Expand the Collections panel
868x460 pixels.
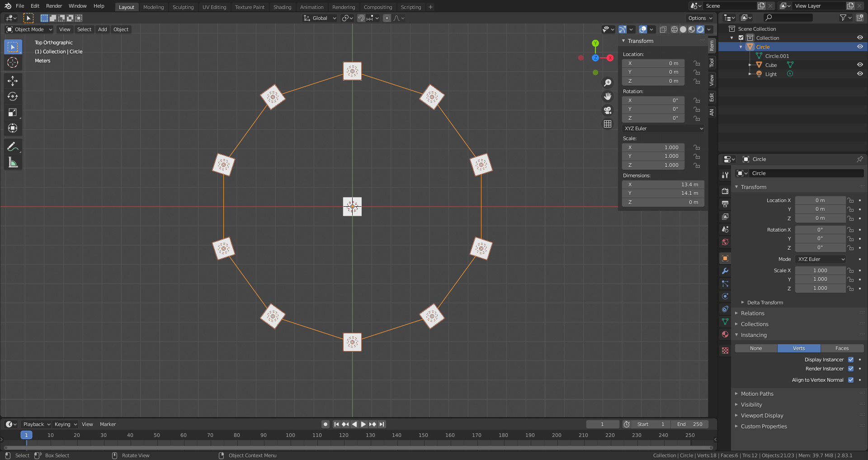(755, 324)
